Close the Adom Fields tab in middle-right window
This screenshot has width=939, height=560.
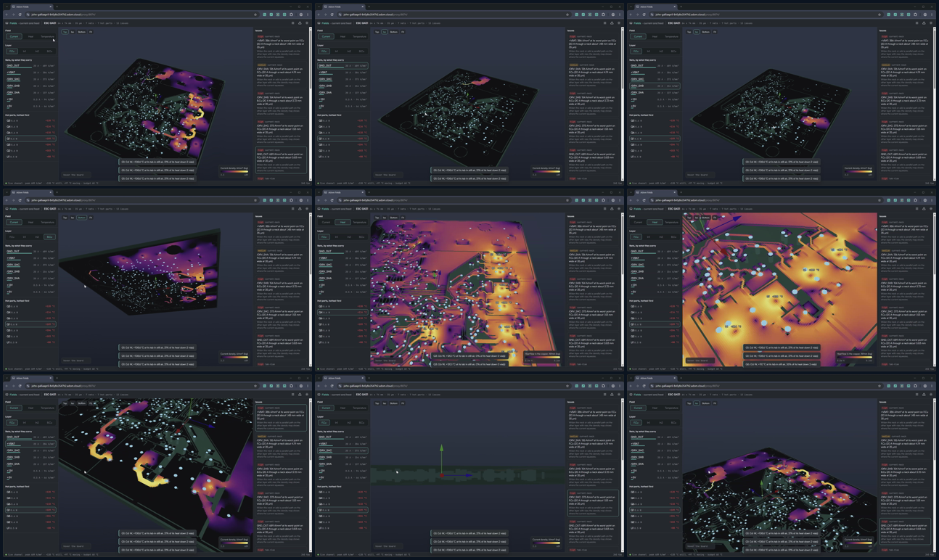pyautogui.click(x=676, y=193)
